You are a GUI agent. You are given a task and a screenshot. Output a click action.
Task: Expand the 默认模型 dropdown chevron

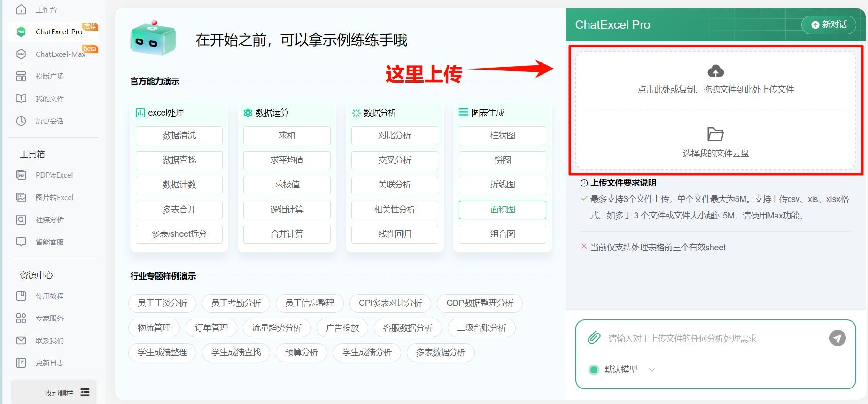651,370
